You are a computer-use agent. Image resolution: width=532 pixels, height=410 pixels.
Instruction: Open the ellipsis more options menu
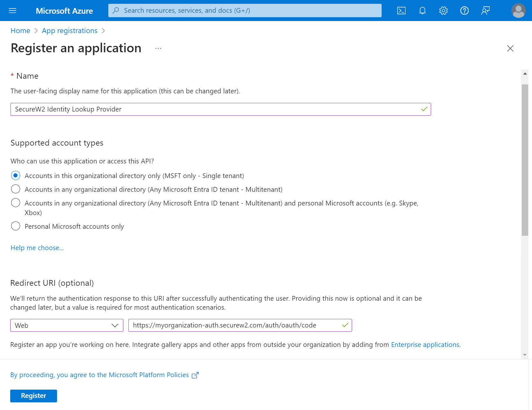tap(158, 48)
